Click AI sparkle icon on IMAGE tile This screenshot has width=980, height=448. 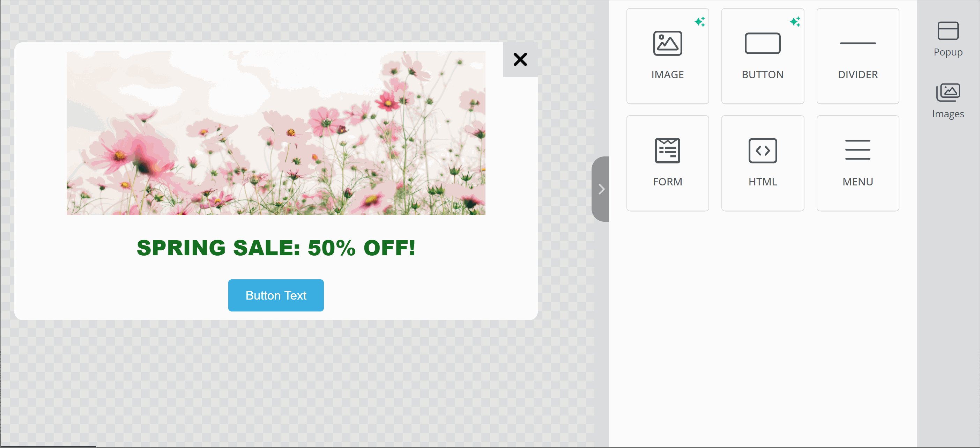(700, 21)
